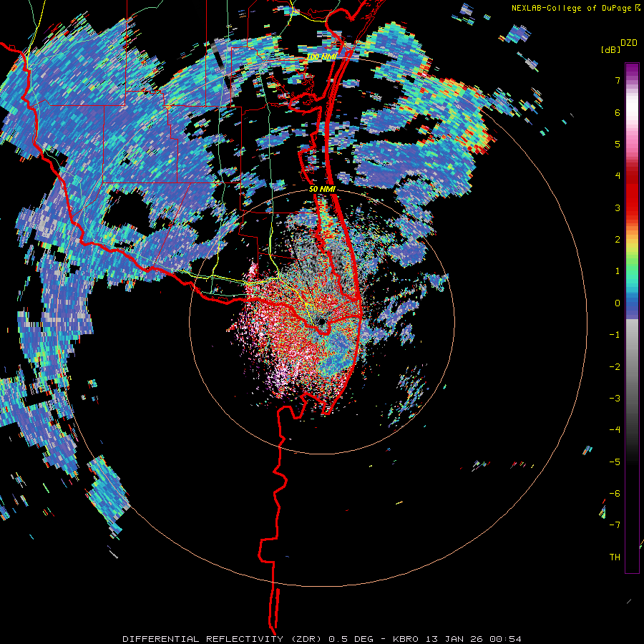Click the -1 value on the ZDR scale
644x644 pixels.
[x=615, y=335]
